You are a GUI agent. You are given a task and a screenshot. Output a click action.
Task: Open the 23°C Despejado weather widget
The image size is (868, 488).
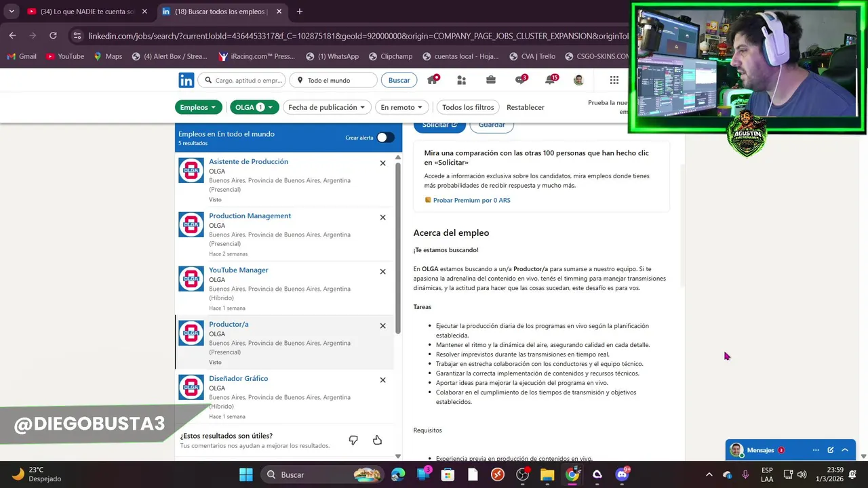(x=37, y=474)
